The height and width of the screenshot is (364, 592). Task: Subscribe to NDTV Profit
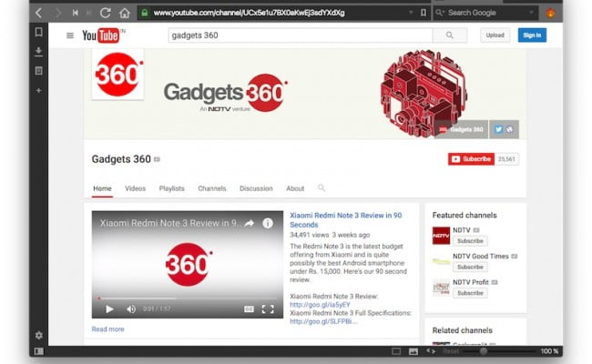(470, 293)
